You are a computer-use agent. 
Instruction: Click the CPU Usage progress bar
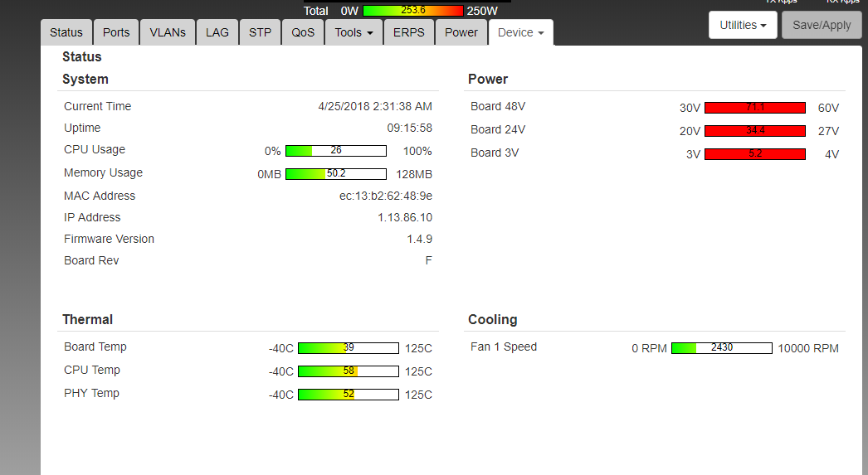point(336,151)
